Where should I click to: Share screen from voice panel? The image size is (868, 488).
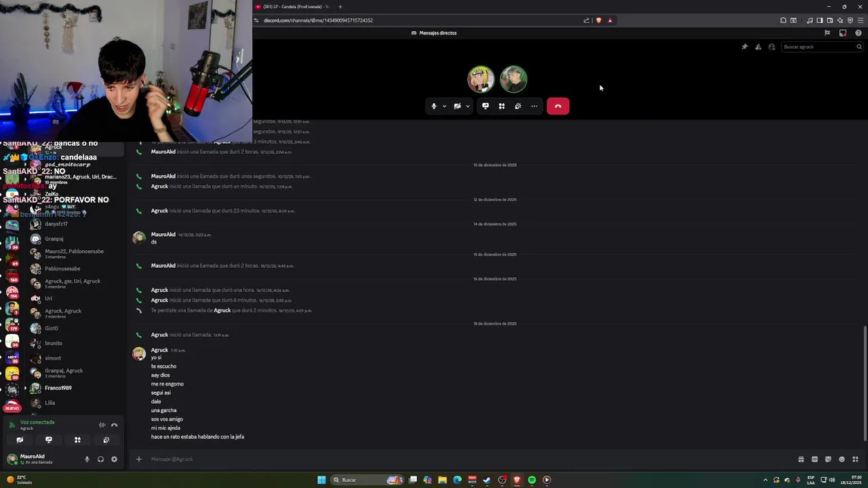[x=48, y=440]
